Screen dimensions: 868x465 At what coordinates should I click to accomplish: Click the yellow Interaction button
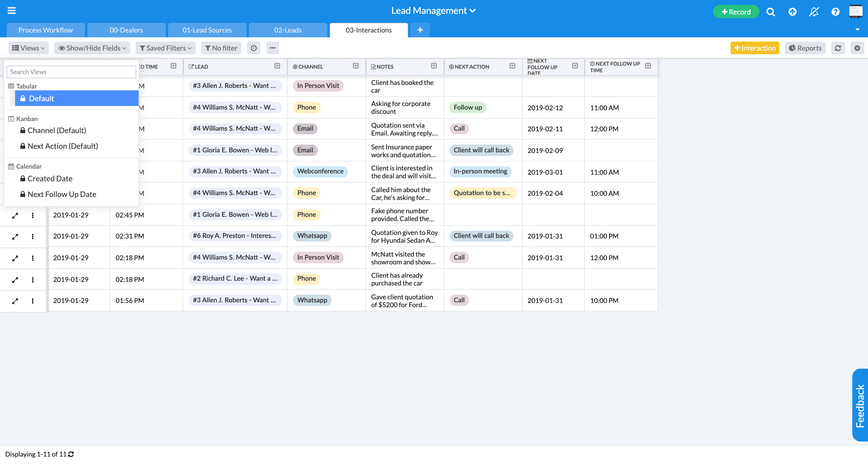pos(755,48)
